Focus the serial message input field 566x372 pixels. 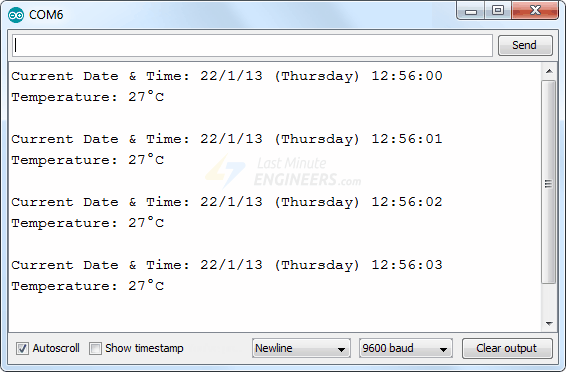point(252,45)
